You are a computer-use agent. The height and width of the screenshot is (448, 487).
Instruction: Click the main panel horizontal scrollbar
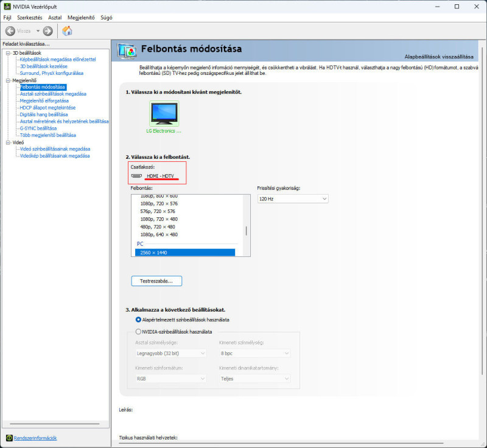pyautogui.click(x=281, y=444)
